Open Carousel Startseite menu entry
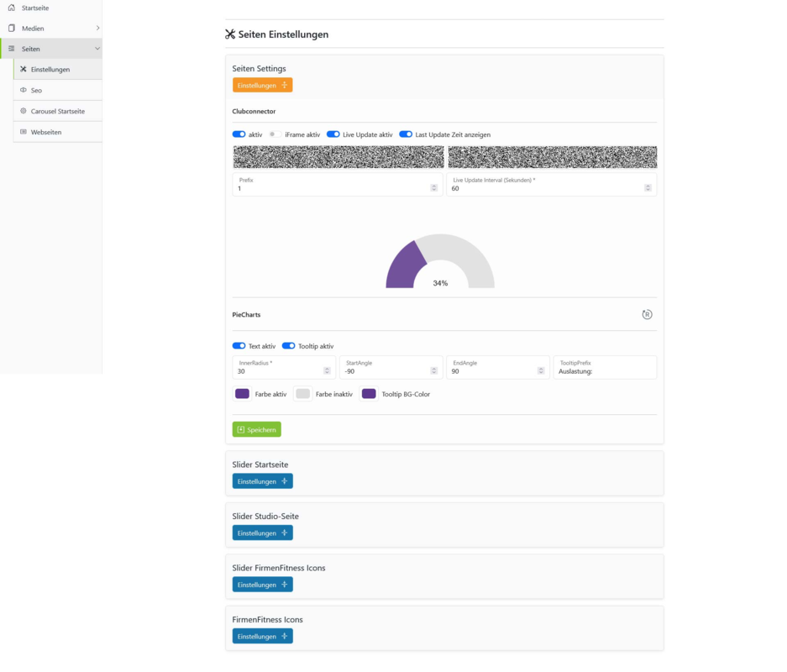 coord(58,111)
